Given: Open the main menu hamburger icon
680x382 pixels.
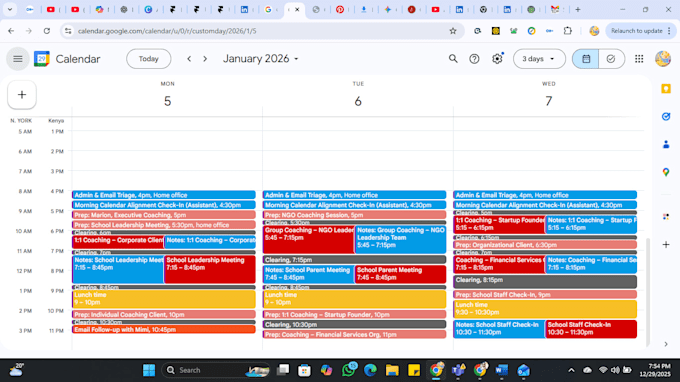Looking at the screenshot, I should (18, 59).
